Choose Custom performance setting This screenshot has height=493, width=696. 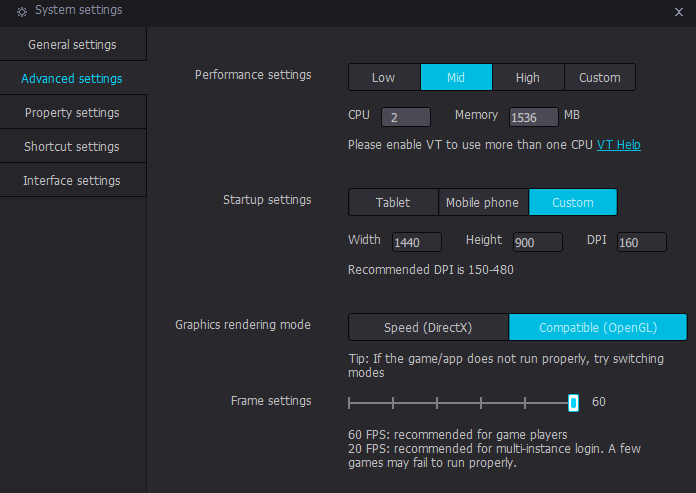pyautogui.click(x=600, y=78)
